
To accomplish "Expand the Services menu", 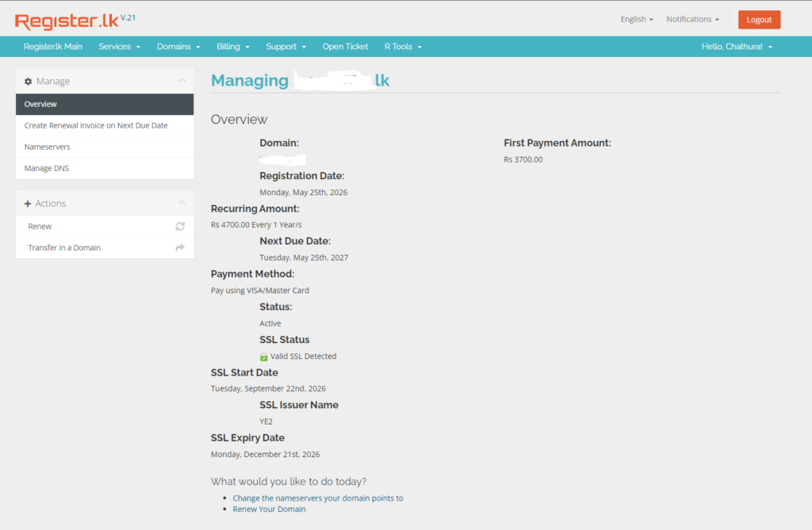I will (119, 47).
